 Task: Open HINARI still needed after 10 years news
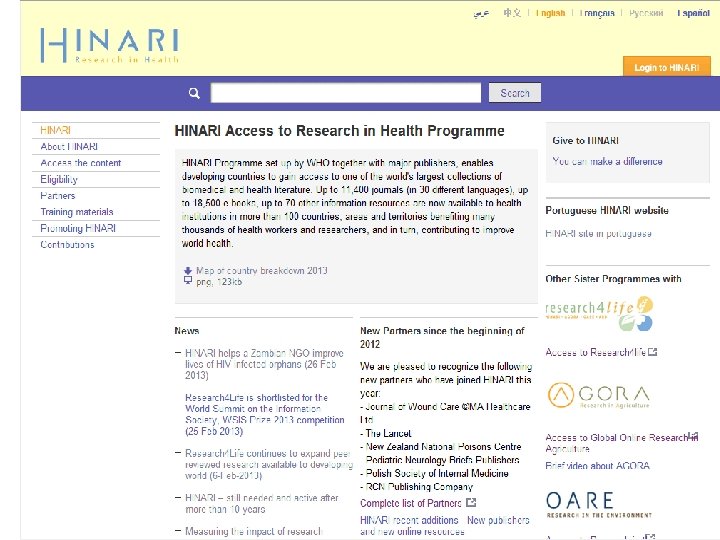click(x=262, y=503)
